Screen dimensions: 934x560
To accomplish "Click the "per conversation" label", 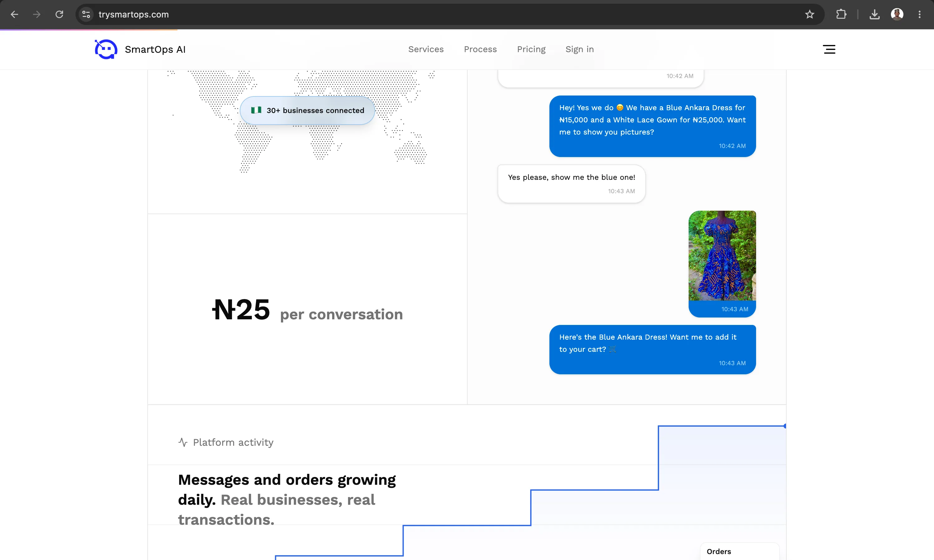I will click(341, 314).
